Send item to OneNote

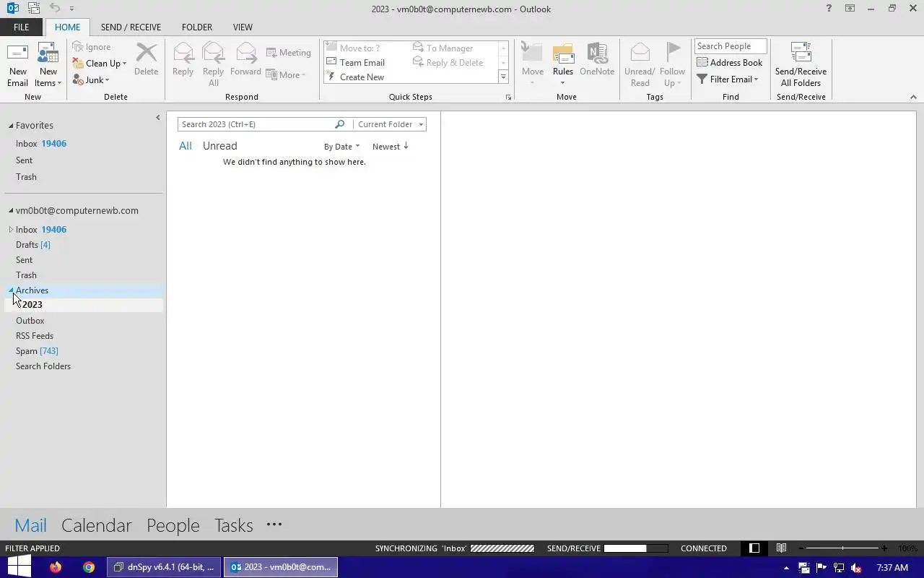pos(597,59)
